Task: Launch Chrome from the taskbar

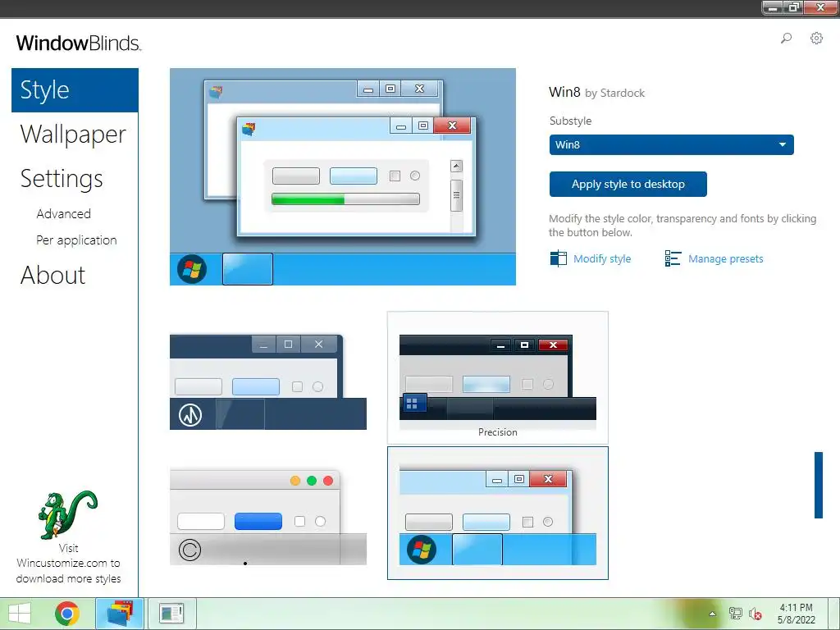Action: pos(67,614)
